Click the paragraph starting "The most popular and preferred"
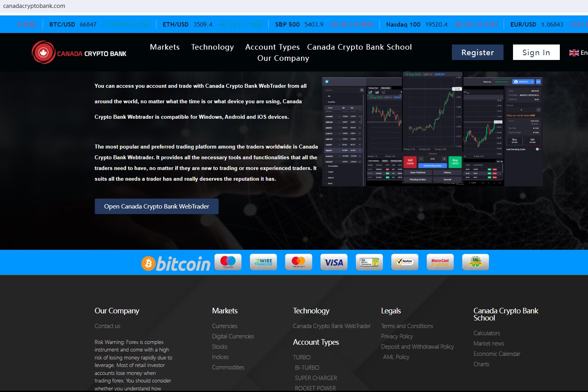 point(206,163)
